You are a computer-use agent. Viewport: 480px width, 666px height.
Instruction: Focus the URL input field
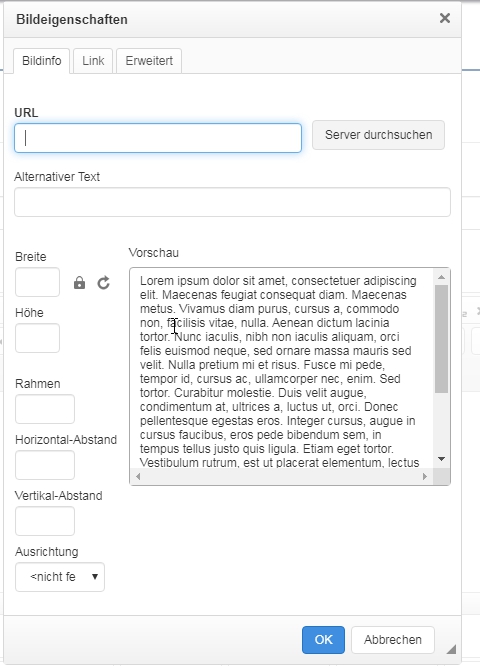click(158, 138)
